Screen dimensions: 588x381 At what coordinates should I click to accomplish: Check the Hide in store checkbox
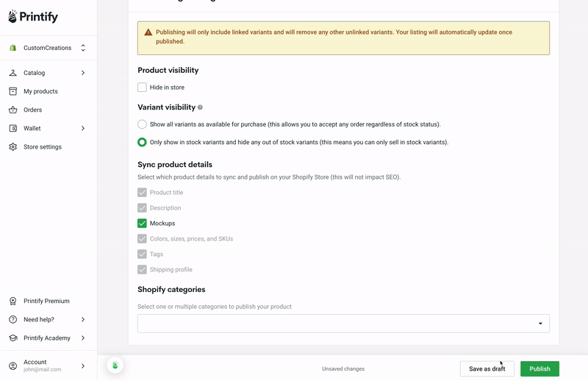[142, 88]
